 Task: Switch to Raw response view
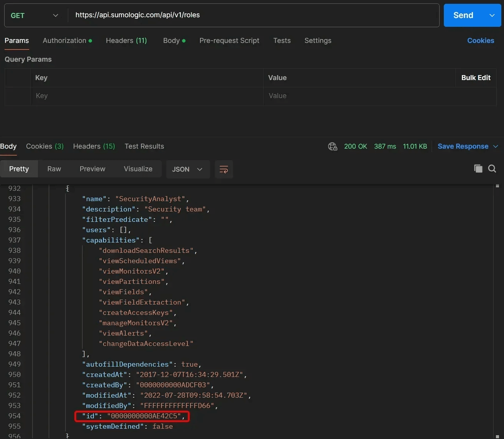tap(54, 169)
